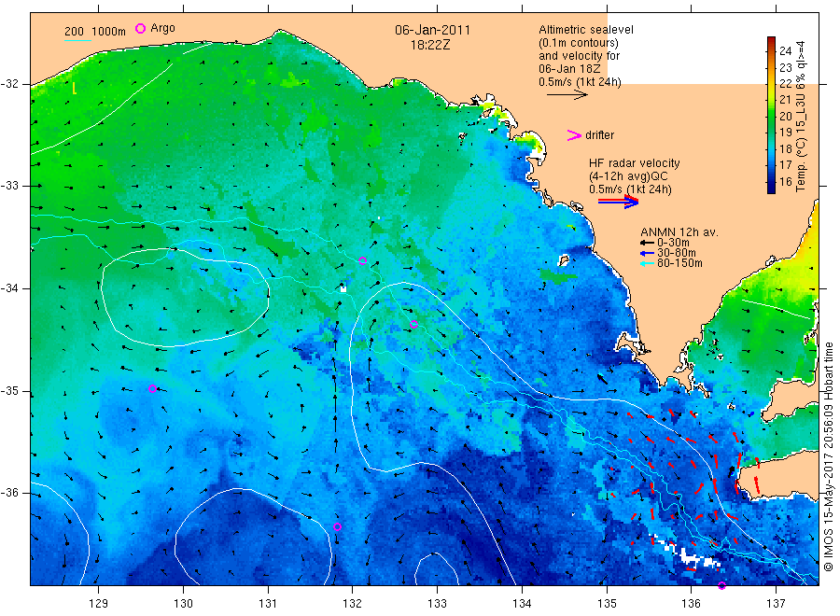
Task: Click the 'ANMN 12h av.' legend heading
Action: pyautogui.click(x=679, y=232)
